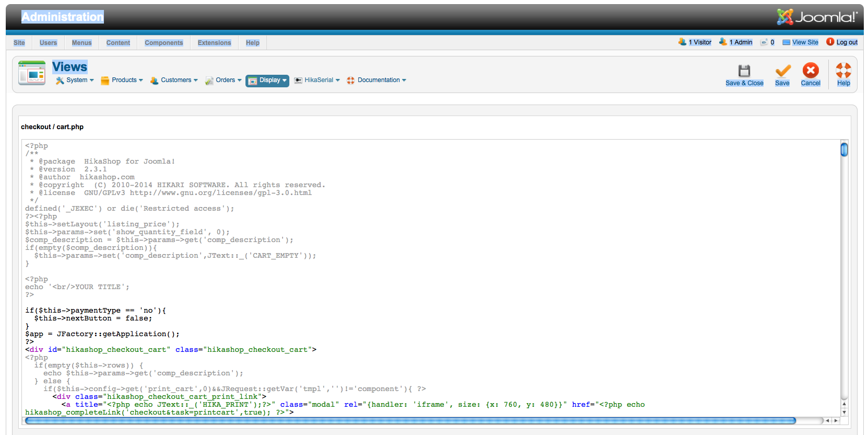The height and width of the screenshot is (435, 868).
Task: Open the Components menu
Action: 164,43
